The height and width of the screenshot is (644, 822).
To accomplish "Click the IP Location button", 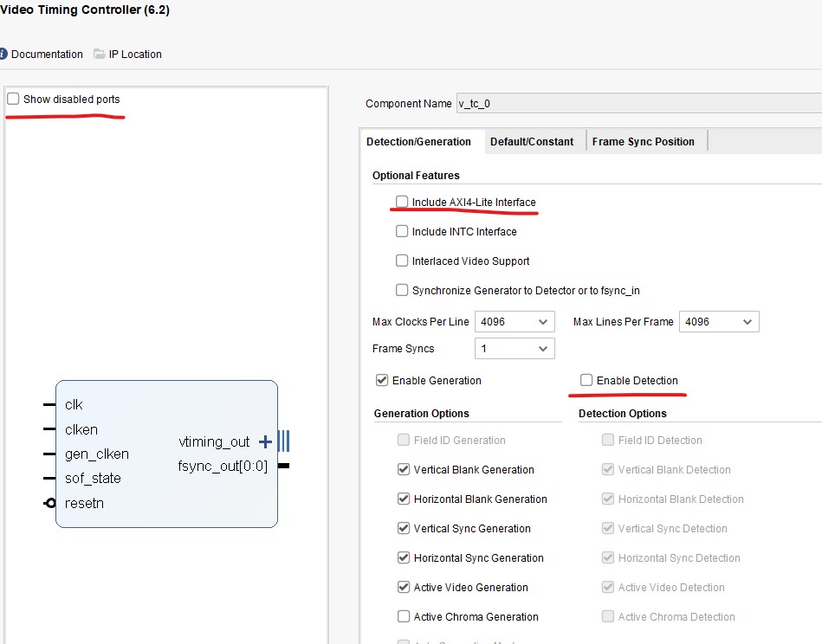I will tap(135, 54).
